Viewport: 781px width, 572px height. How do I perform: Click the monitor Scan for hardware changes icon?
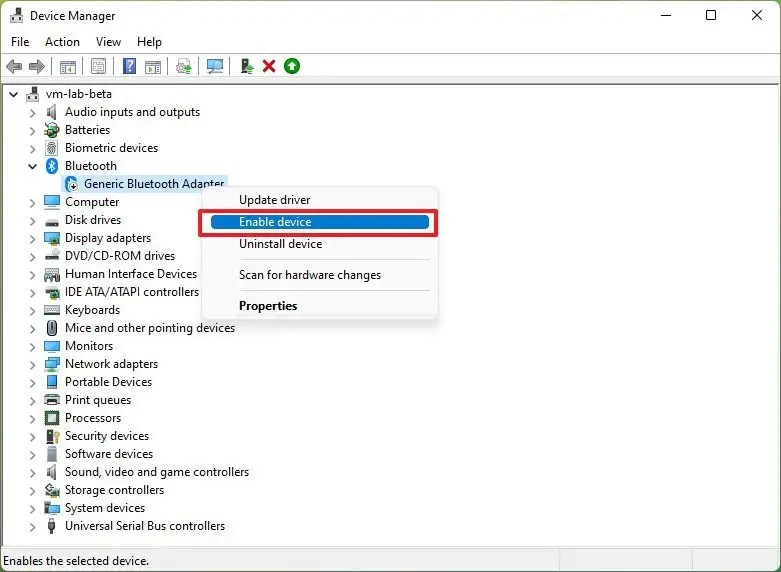(x=215, y=66)
